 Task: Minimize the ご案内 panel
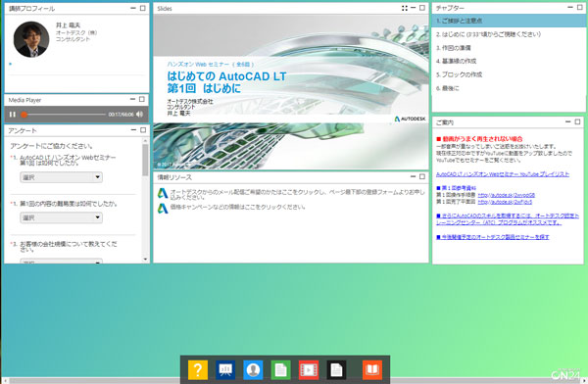[x=568, y=121]
